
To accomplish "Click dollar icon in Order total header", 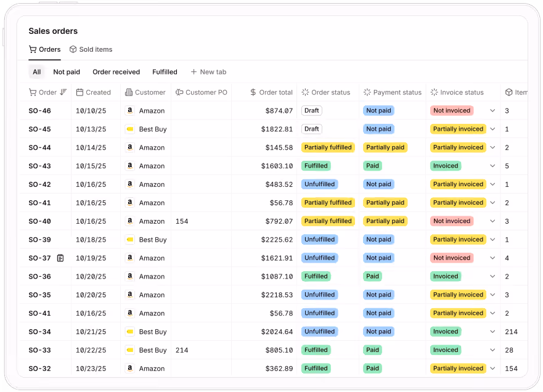I will [253, 92].
